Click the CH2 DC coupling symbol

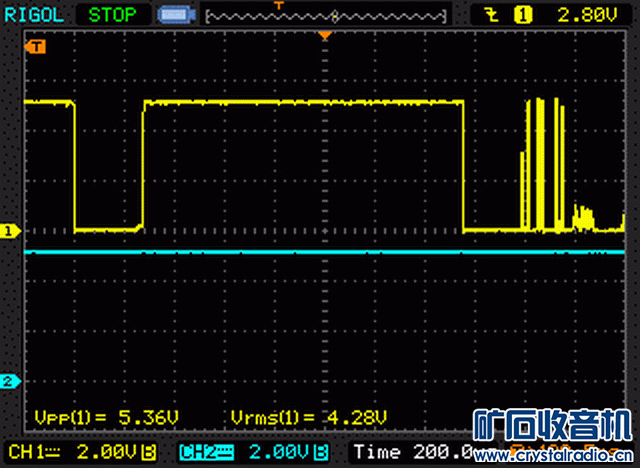coord(226,452)
